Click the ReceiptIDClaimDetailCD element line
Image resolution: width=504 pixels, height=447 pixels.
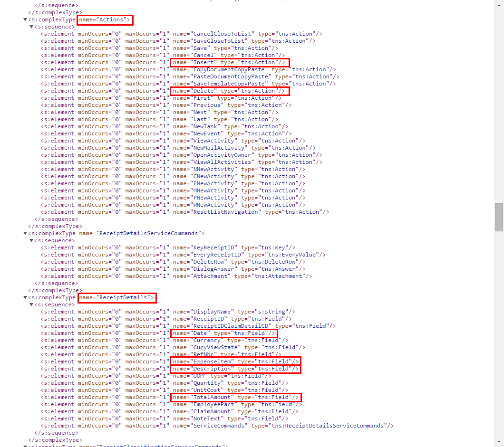pos(188,326)
